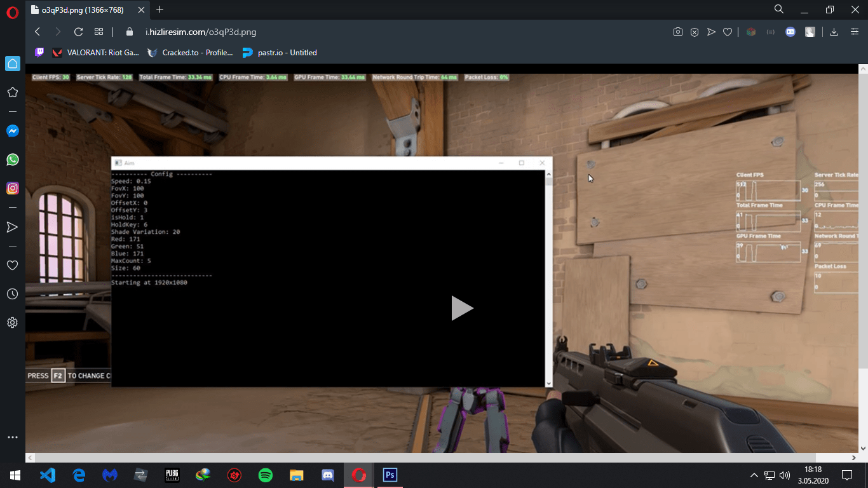Click the browser vertical scrollbar down arrow
Viewport: 868px width, 488px height.
863,449
